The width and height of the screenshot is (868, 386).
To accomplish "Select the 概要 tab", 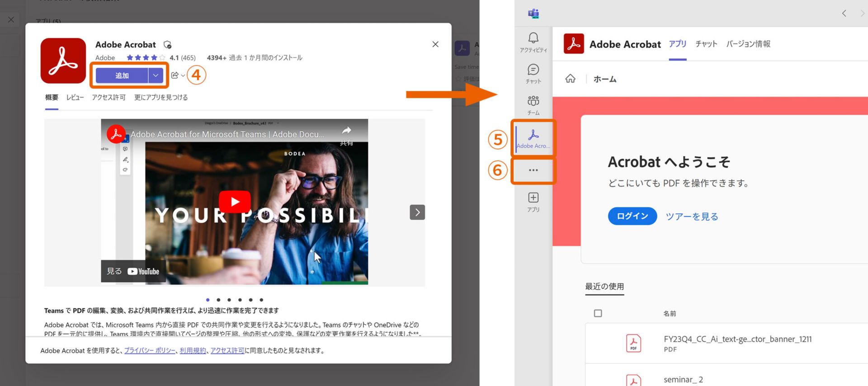I will 52,97.
